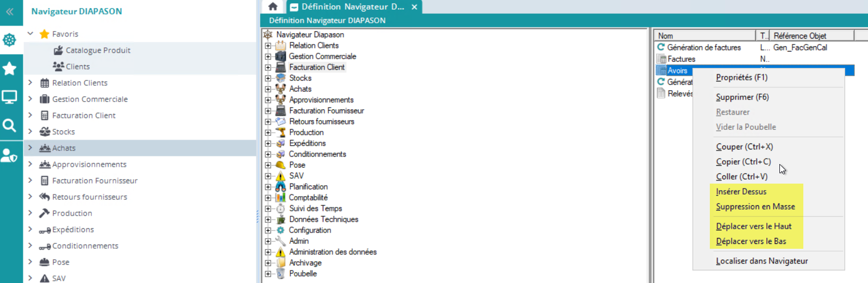Click the Poubelle trash icon in tree
This screenshot has height=283, width=868.
point(280,274)
